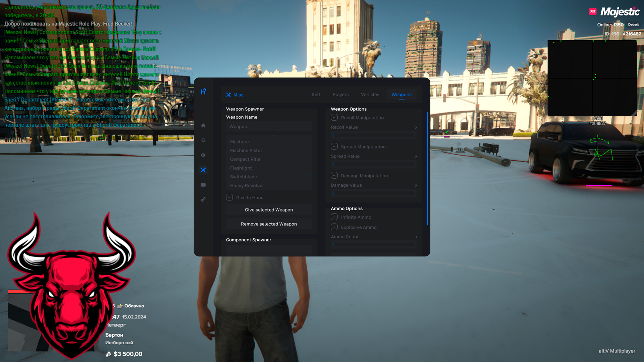Image resolution: width=644 pixels, height=362 pixels.
Task: Switch to the Vehicles tab
Action: click(370, 95)
